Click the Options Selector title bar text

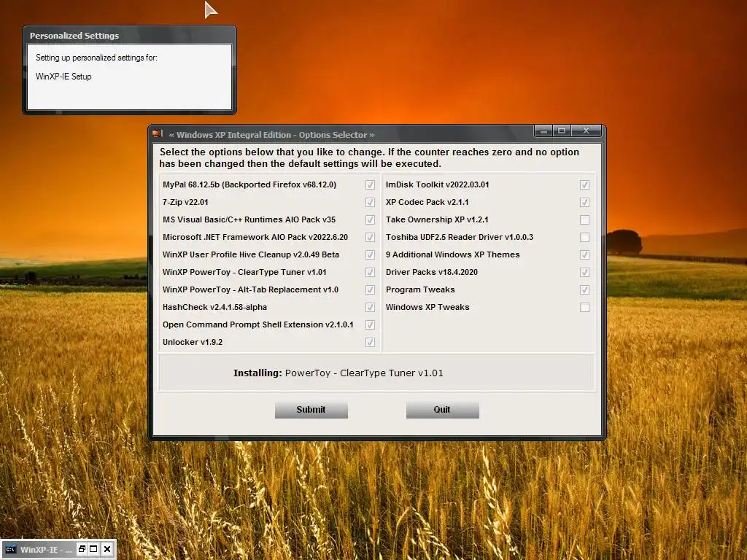(x=271, y=135)
